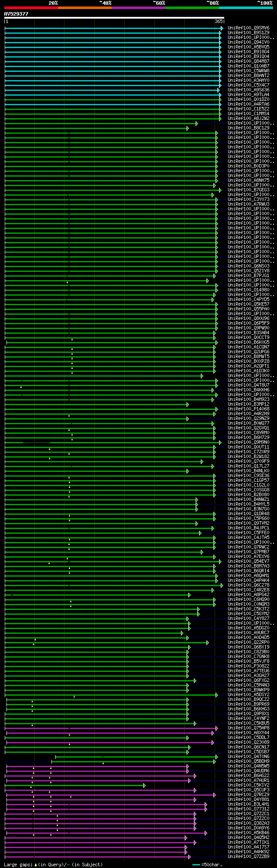
Task: Select hit UniRef100_A7TIK1
Action: point(248,842)
